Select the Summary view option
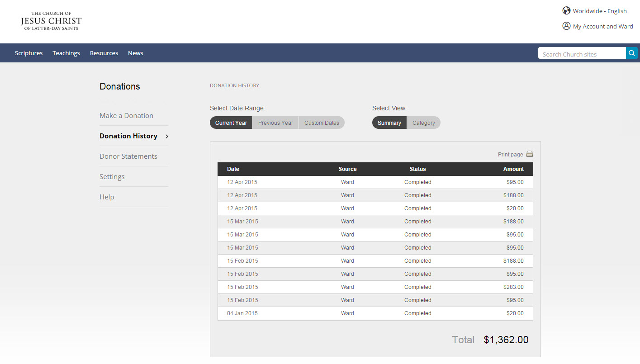The height and width of the screenshot is (364, 640). pyautogui.click(x=389, y=123)
